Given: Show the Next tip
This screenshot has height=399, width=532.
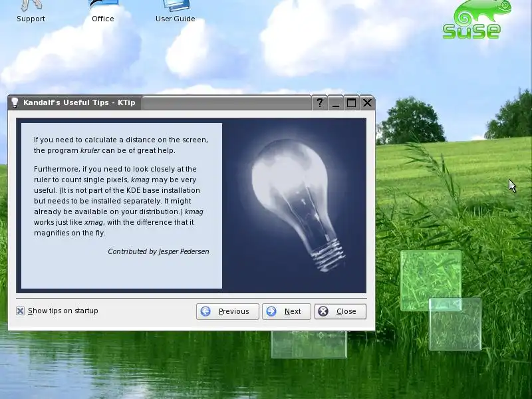Looking at the screenshot, I should (x=287, y=311).
